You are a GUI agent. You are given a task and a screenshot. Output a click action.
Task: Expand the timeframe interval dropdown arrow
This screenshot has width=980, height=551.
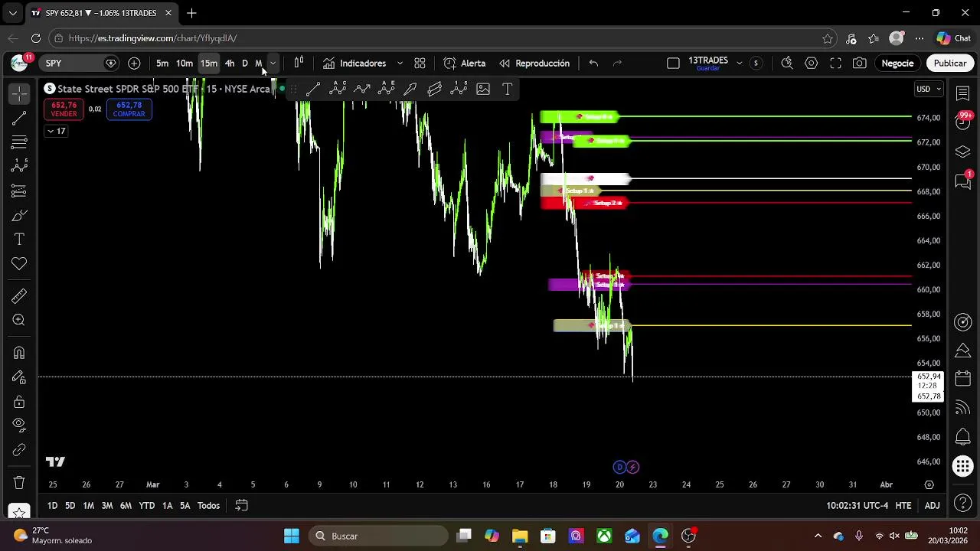pyautogui.click(x=273, y=64)
